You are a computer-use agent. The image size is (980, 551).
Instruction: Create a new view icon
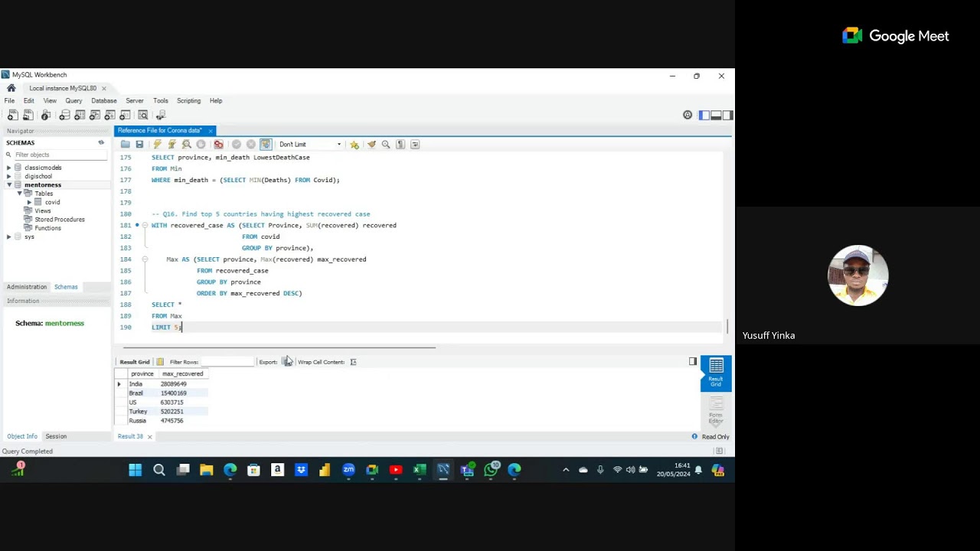pyautogui.click(x=95, y=115)
